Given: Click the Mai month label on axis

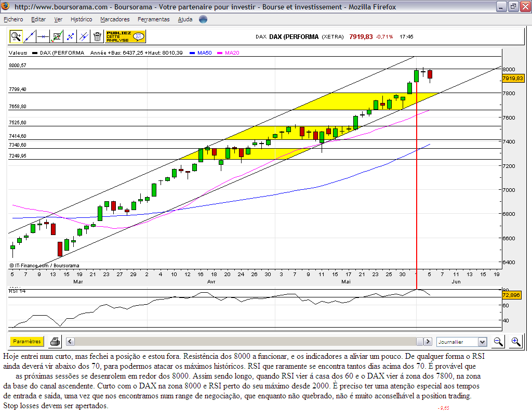Looking at the screenshot, I should 346,281.
